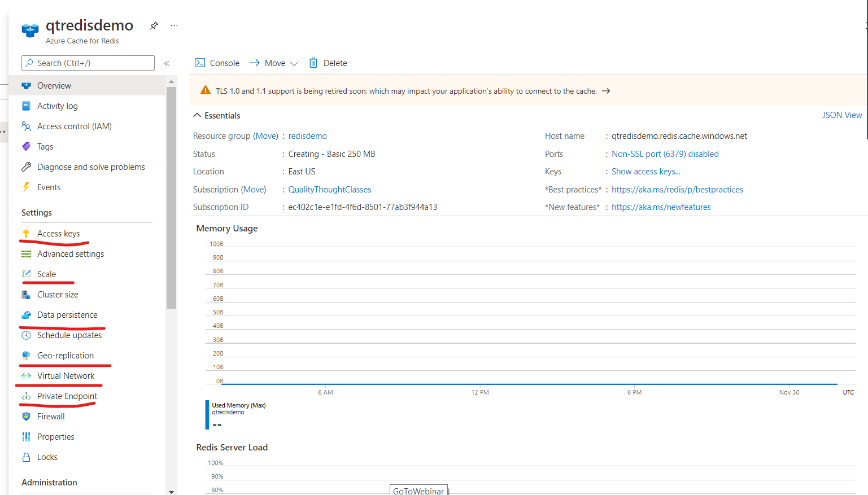The image size is (868, 495).
Task: Click the Scale icon in Settings
Action: [x=26, y=274]
